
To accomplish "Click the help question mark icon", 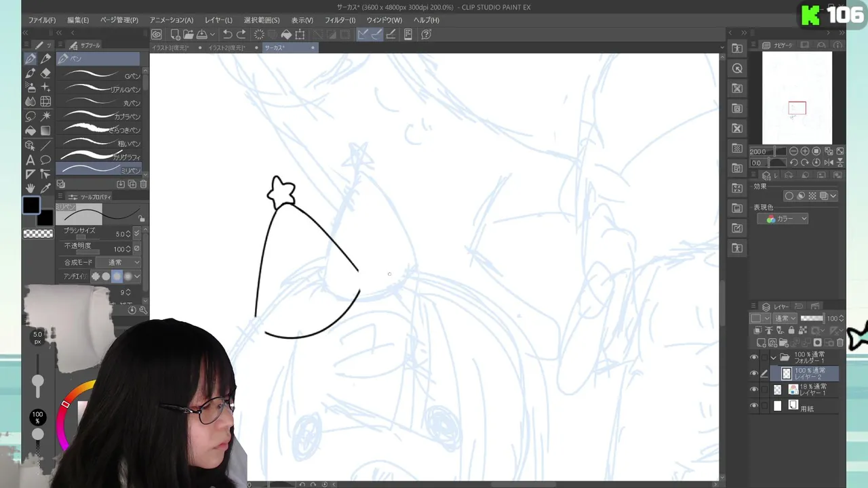I will click(427, 34).
